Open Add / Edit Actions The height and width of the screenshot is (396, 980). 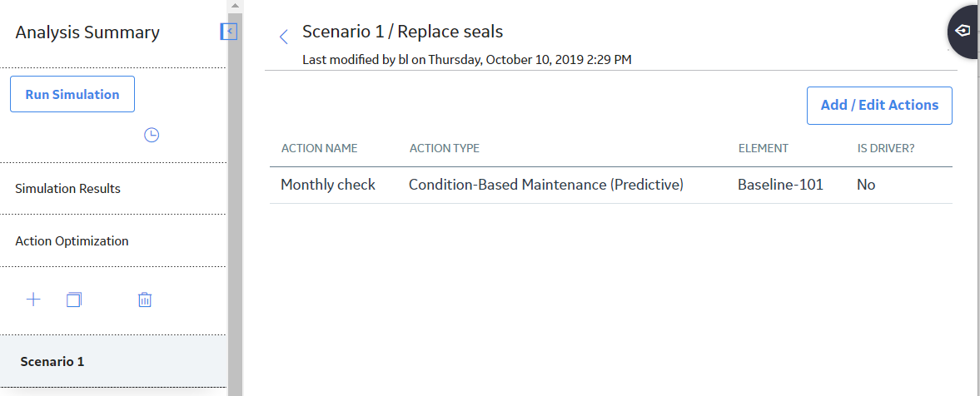879,106
